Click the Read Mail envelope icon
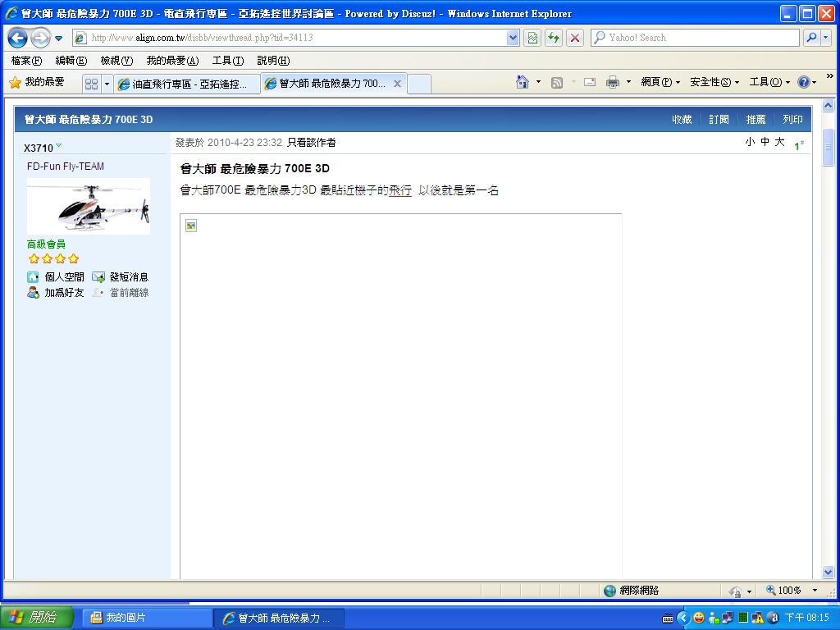Image resolution: width=840 pixels, height=630 pixels. coord(590,82)
